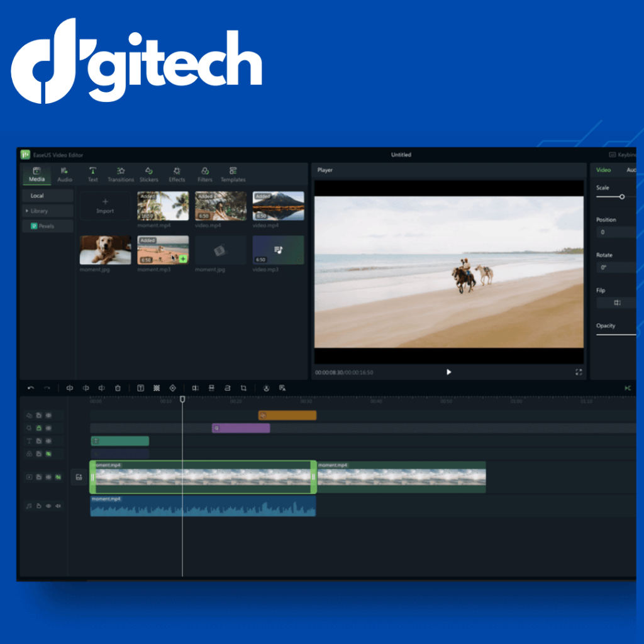Select the palm trees moment.mp4 thumbnail

tap(163, 206)
